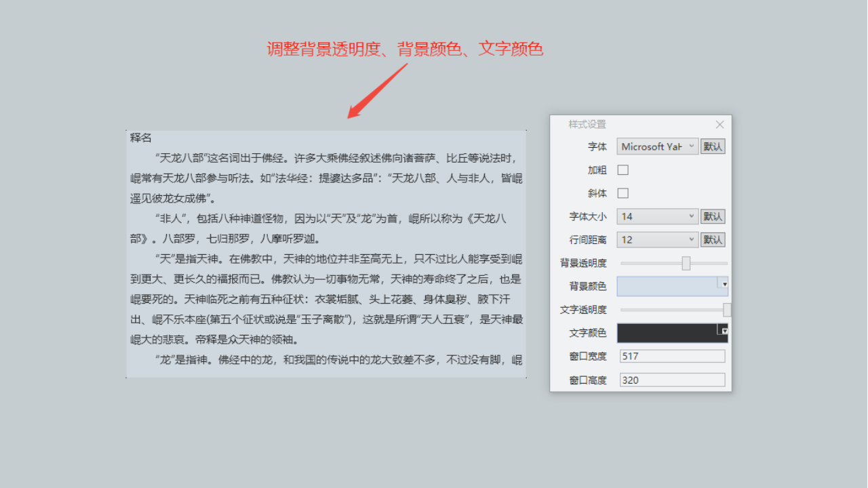Reset line spacing with its 默认 button
This screenshot has height=488, width=868.
click(x=713, y=239)
